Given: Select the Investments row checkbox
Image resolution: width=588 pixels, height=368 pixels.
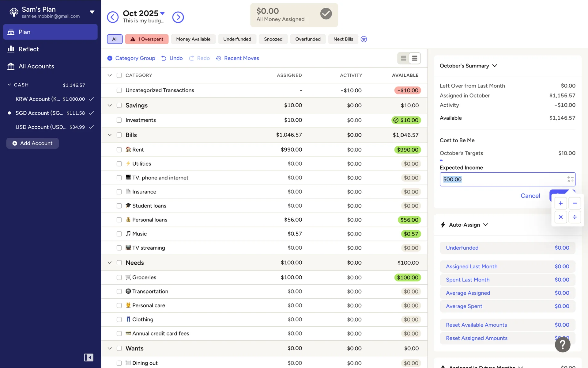Looking at the screenshot, I should 119,120.
